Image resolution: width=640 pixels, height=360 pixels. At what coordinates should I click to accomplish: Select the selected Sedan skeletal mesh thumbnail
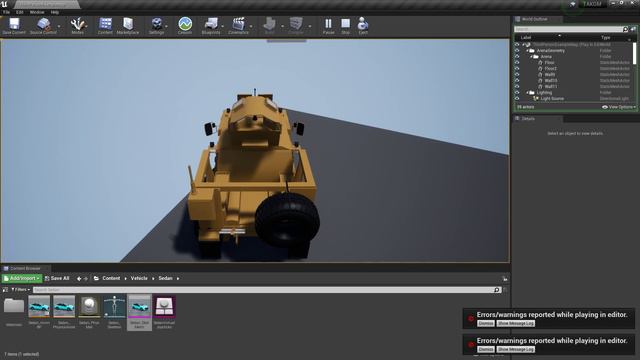pyautogui.click(x=139, y=307)
